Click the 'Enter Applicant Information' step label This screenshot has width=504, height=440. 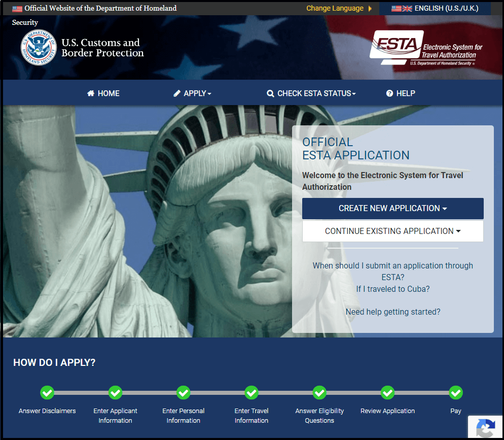point(116,416)
